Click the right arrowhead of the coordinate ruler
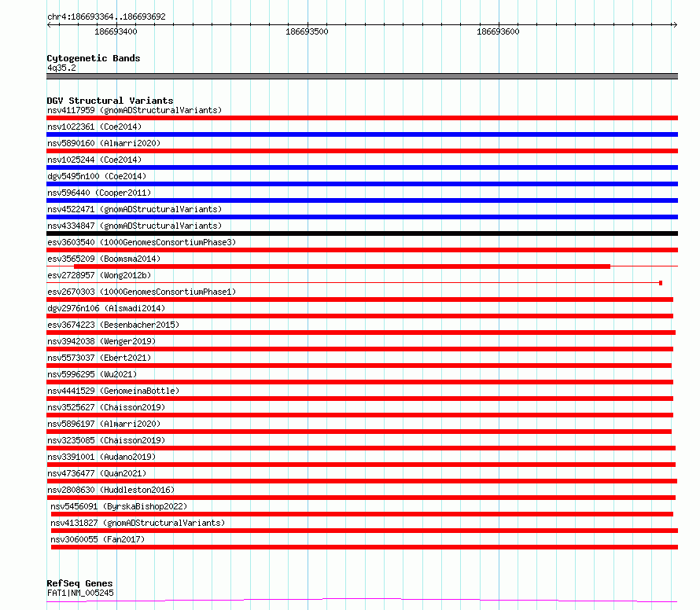The height and width of the screenshot is (610, 700). (675, 24)
